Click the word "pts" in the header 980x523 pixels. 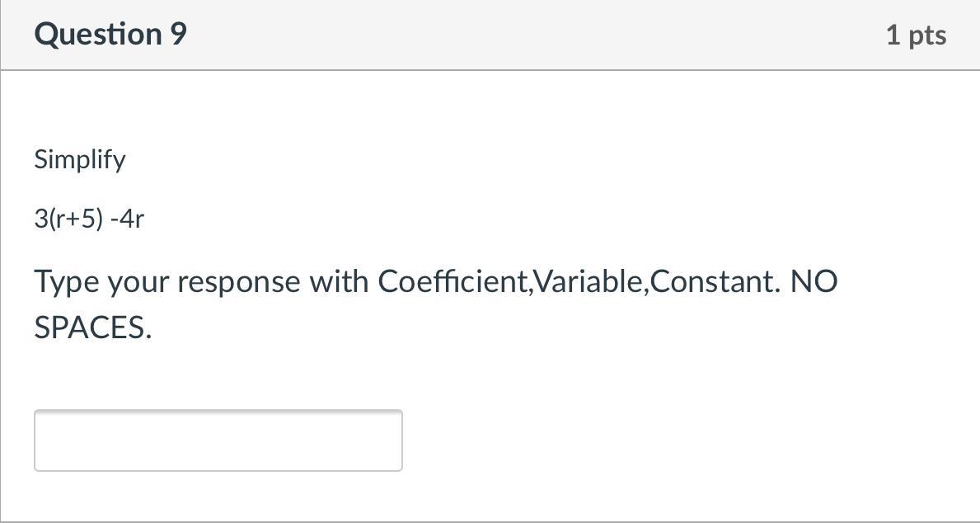pyautogui.click(x=927, y=35)
